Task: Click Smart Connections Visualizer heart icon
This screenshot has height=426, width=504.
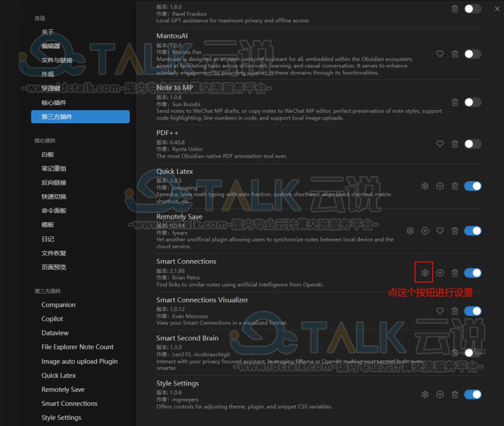Action: pyautogui.click(x=440, y=311)
